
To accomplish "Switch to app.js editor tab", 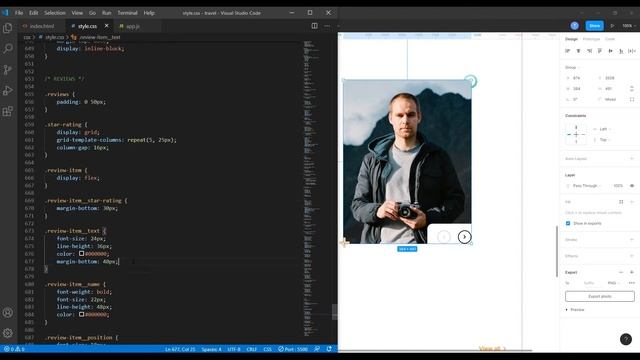I will [133, 26].
